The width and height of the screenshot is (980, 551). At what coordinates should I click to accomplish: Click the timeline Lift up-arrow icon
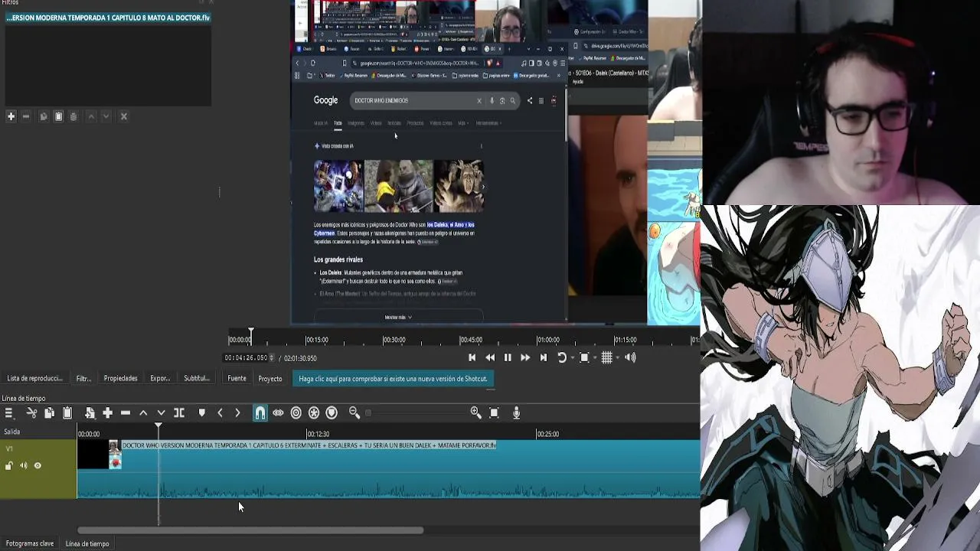tap(143, 413)
